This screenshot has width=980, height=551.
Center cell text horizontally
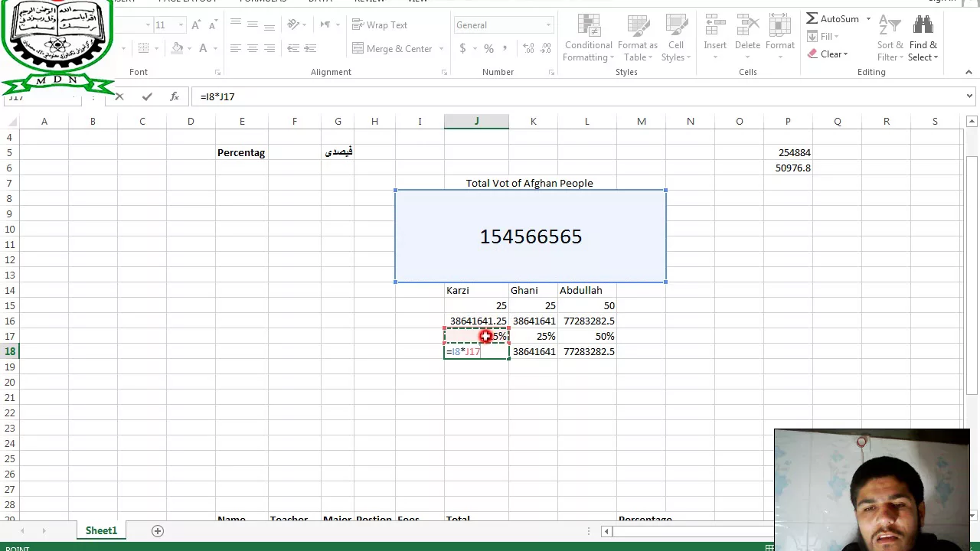click(x=253, y=48)
